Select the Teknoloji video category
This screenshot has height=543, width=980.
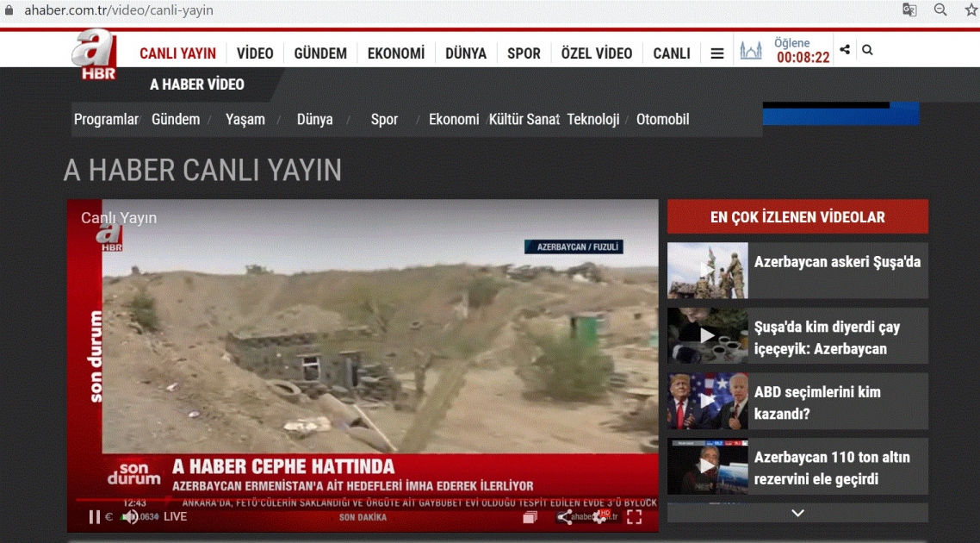click(593, 120)
